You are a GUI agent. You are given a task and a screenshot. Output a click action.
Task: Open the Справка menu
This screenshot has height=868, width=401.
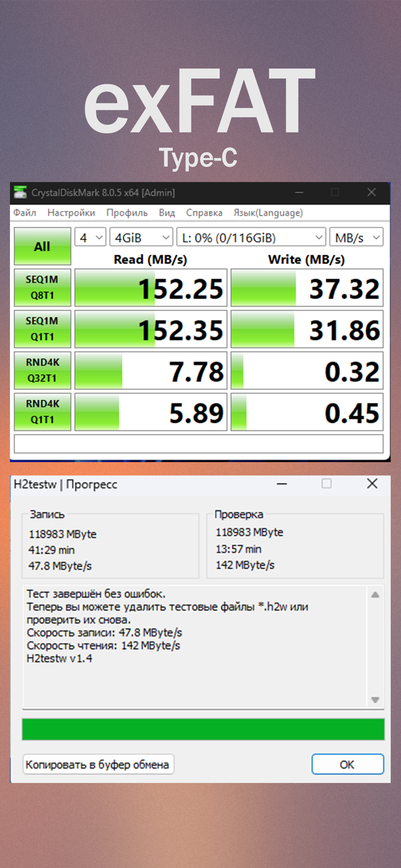click(204, 213)
